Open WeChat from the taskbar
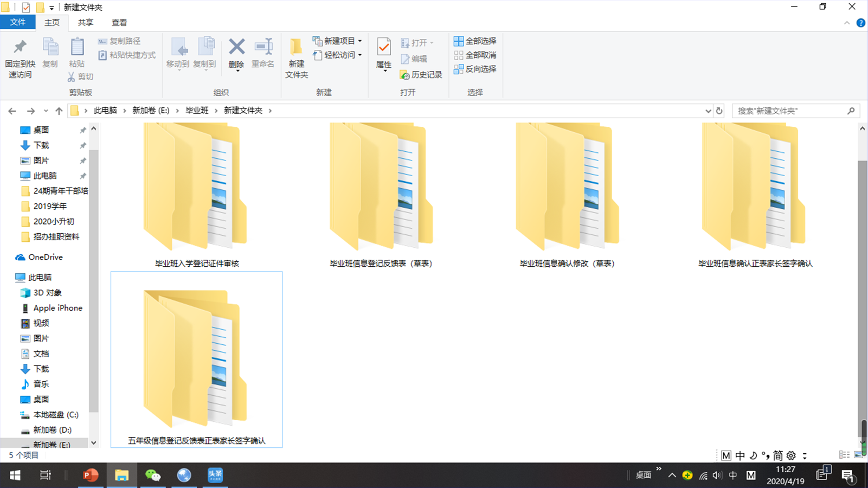Viewport: 868px width, 488px height. 153,476
